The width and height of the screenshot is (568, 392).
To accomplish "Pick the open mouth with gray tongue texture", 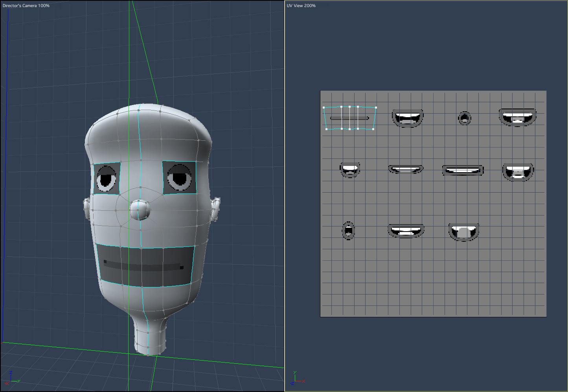I will tap(464, 232).
